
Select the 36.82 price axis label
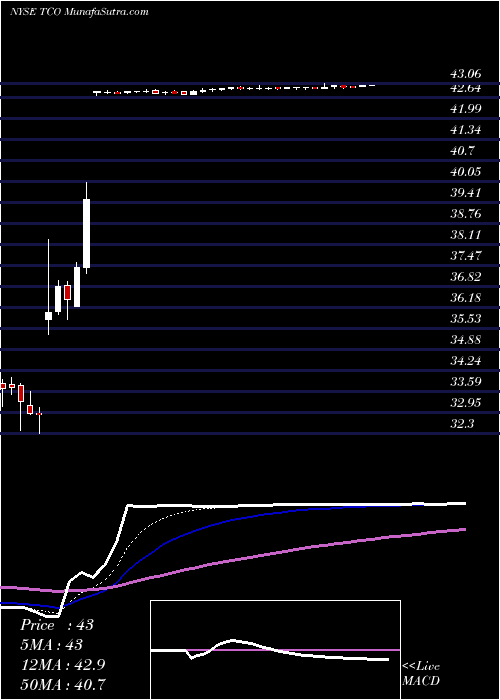(466, 277)
